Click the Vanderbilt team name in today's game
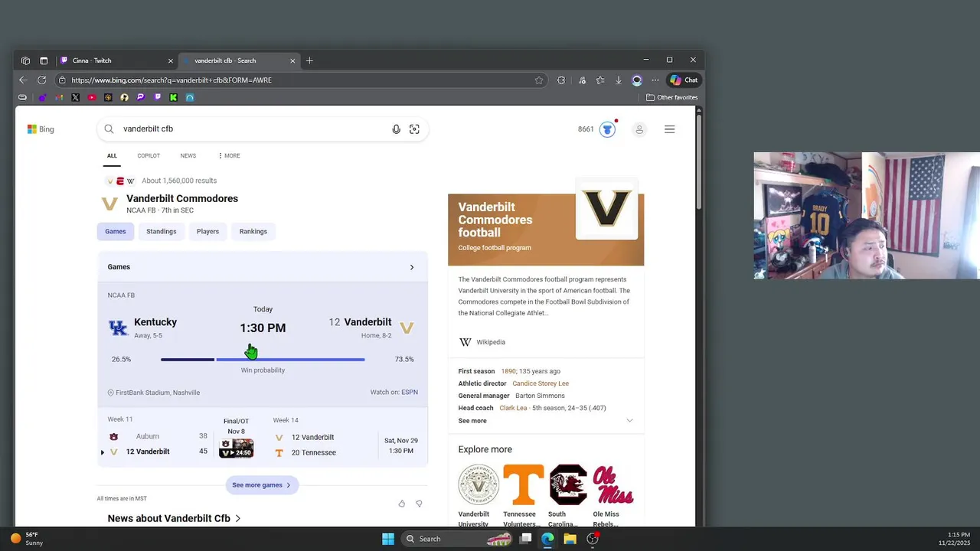 (x=367, y=322)
